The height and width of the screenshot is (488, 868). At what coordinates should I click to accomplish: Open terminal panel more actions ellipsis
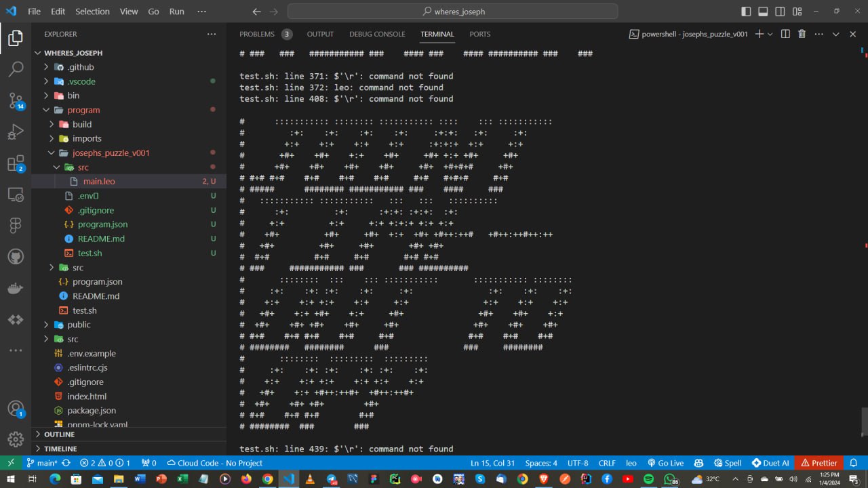(818, 34)
